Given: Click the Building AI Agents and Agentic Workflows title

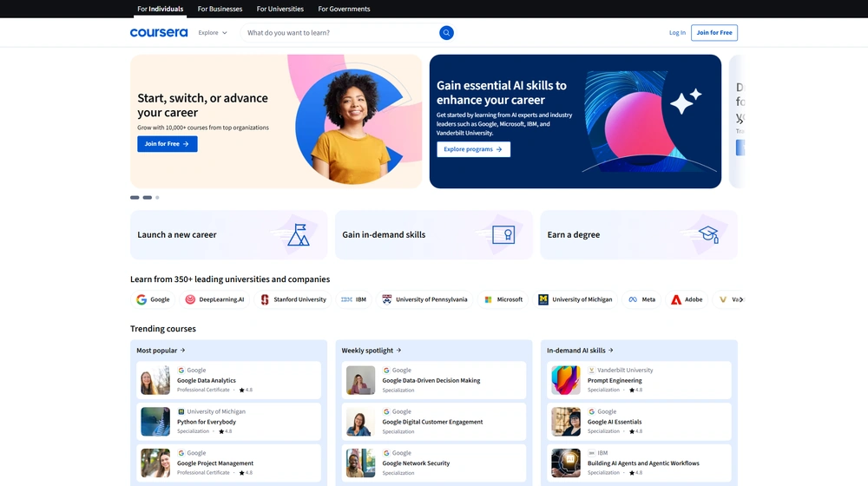Looking at the screenshot, I should (643, 463).
